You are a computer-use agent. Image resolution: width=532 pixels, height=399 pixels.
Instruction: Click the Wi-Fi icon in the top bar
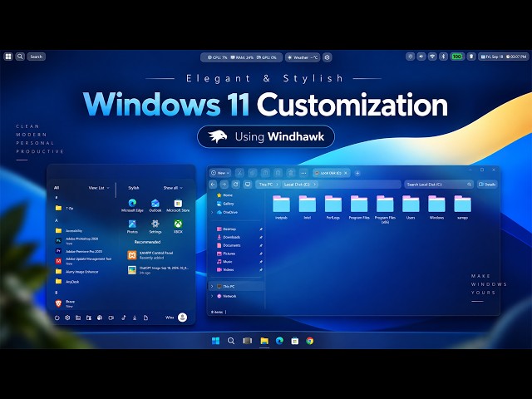432,57
